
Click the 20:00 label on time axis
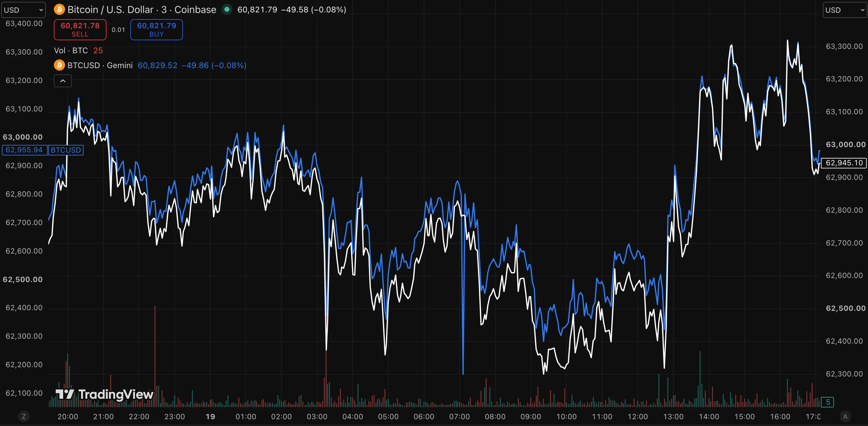(68, 417)
